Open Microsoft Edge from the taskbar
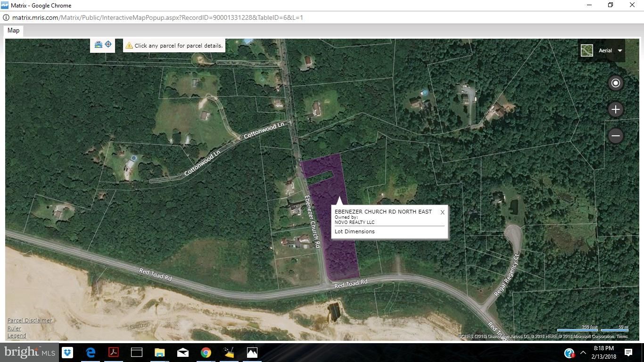 pos(90,352)
